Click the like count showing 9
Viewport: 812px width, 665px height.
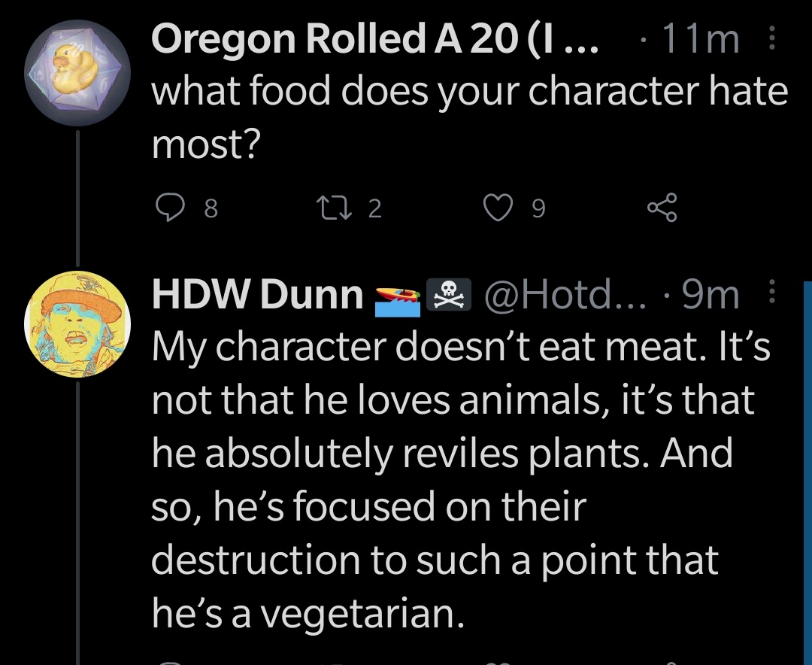point(538,208)
